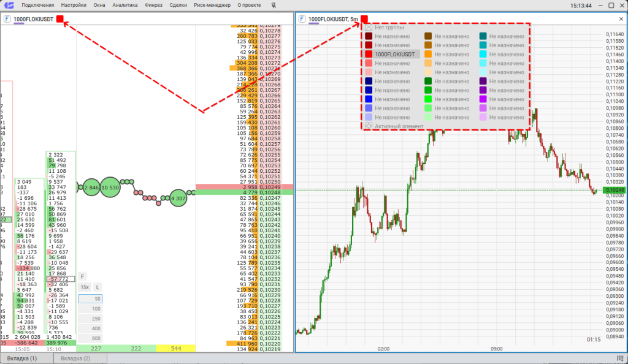Click the pin icon in menu bar

[x=273, y=5]
